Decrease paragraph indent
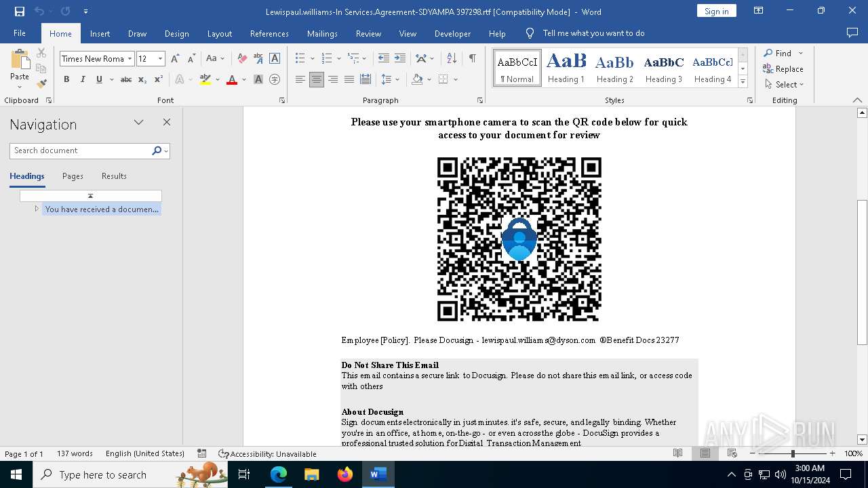The image size is (868, 488). point(384,58)
